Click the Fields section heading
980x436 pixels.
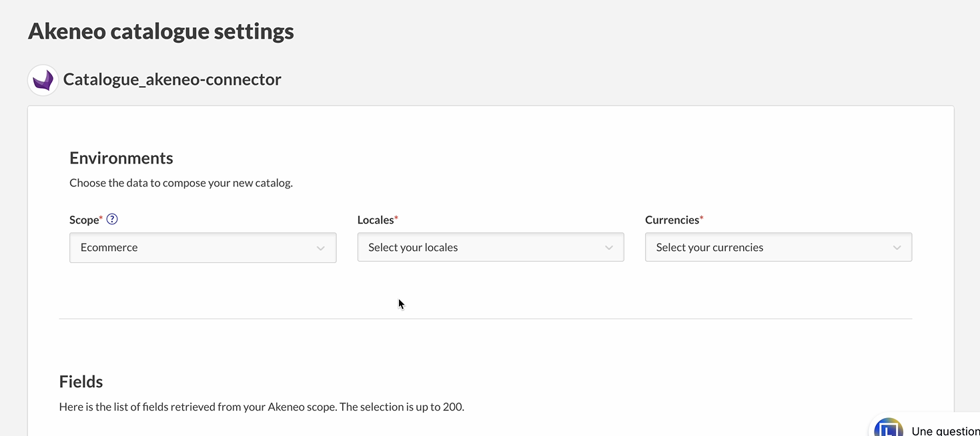click(81, 382)
